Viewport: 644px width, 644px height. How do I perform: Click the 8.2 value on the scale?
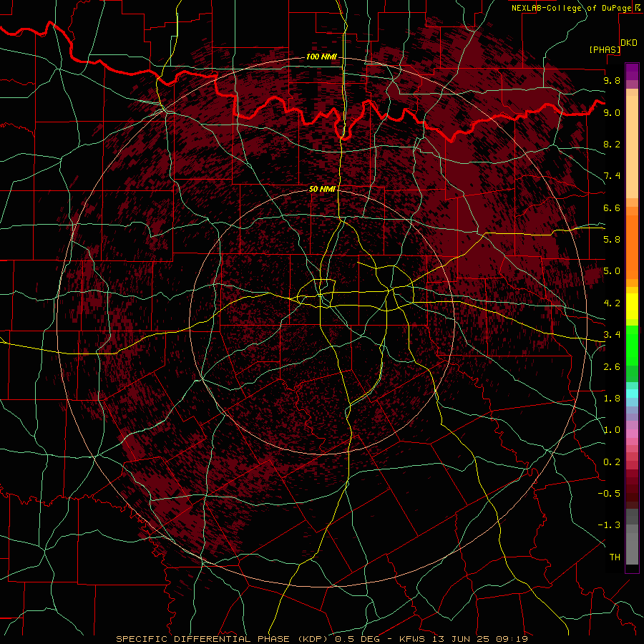click(x=612, y=144)
